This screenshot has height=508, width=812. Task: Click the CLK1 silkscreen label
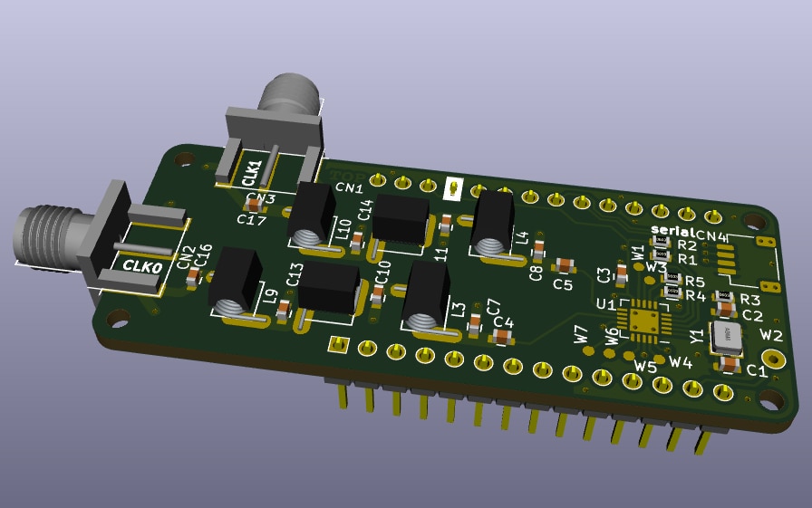[x=252, y=173]
